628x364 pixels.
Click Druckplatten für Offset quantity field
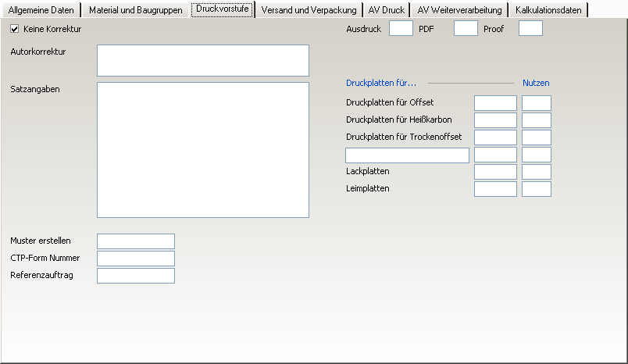495,103
